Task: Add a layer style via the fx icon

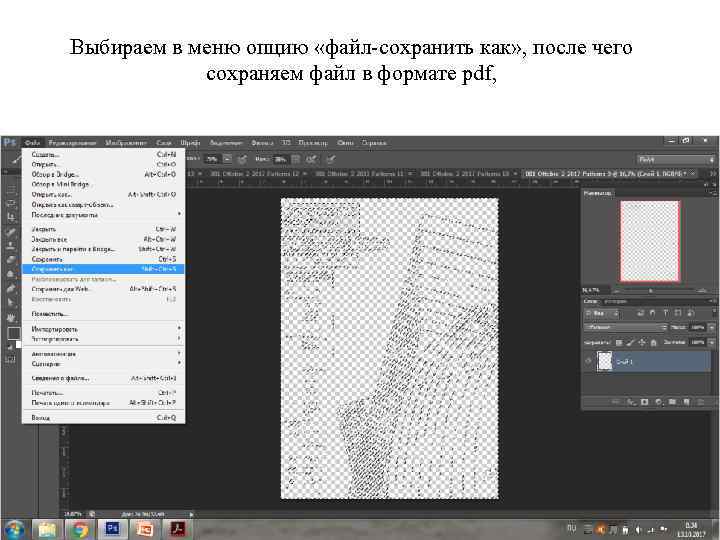Action: tap(631, 402)
